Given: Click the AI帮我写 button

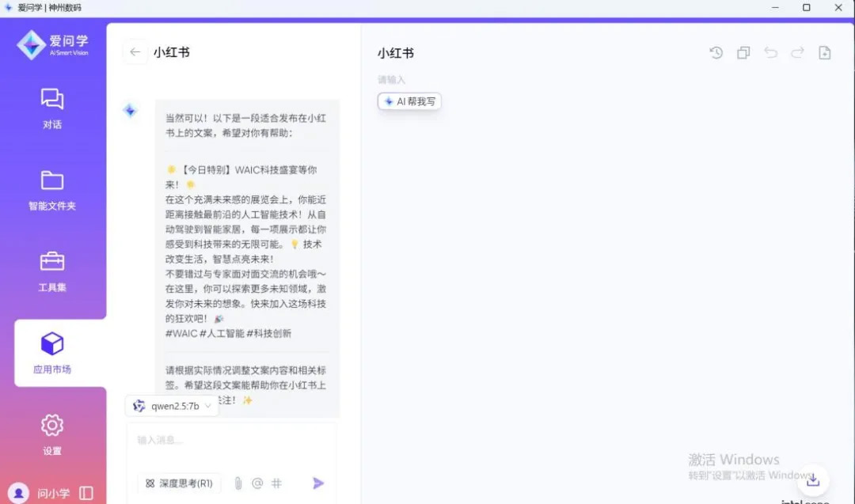Looking at the screenshot, I should [x=409, y=101].
